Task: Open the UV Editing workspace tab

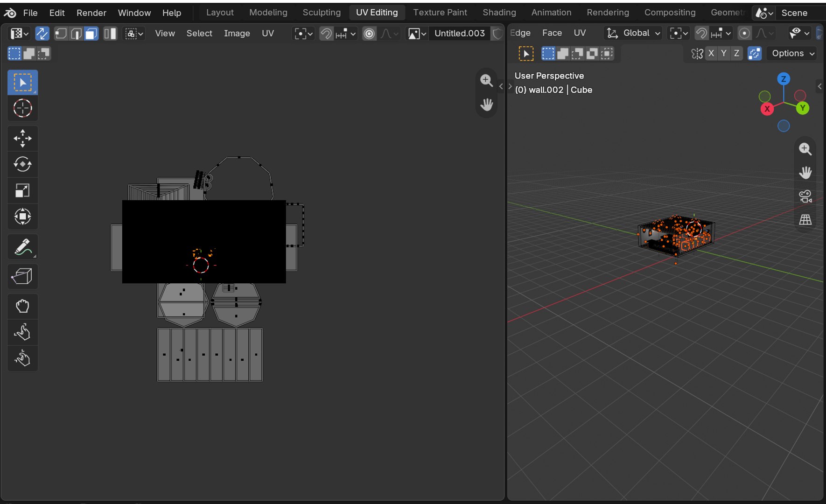Action: coord(377,13)
